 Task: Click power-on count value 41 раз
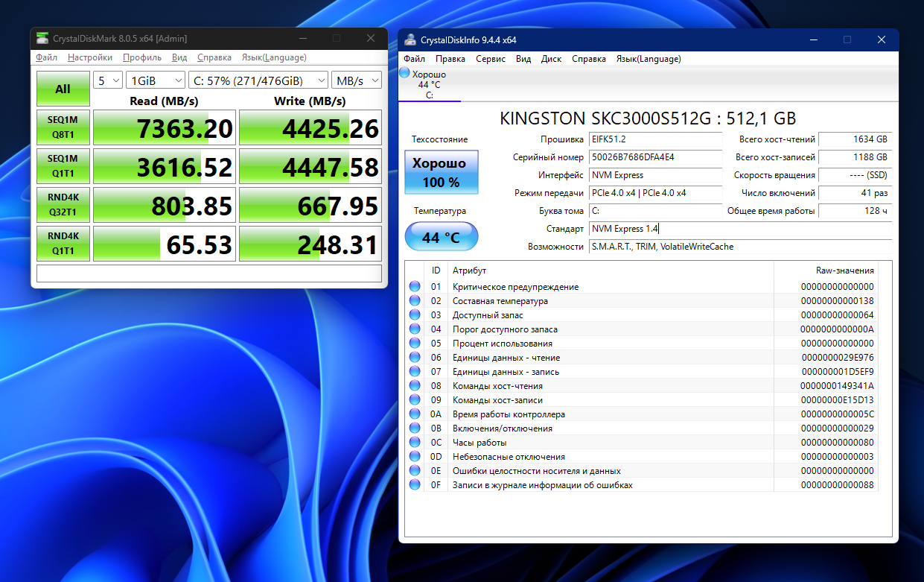[x=855, y=193]
